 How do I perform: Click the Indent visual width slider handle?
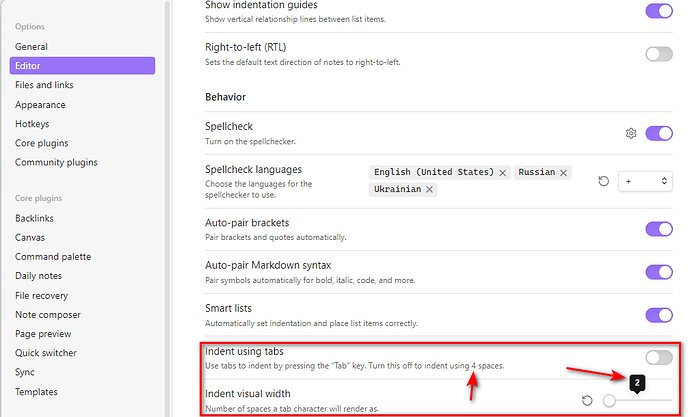tap(610, 401)
